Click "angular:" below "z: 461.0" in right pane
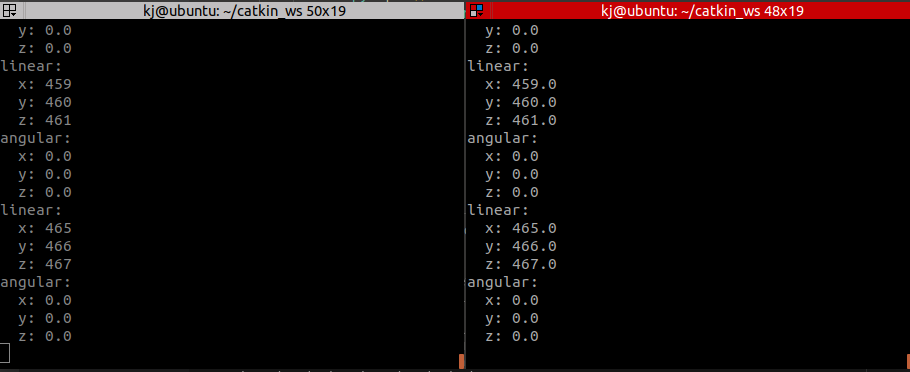 click(503, 138)
